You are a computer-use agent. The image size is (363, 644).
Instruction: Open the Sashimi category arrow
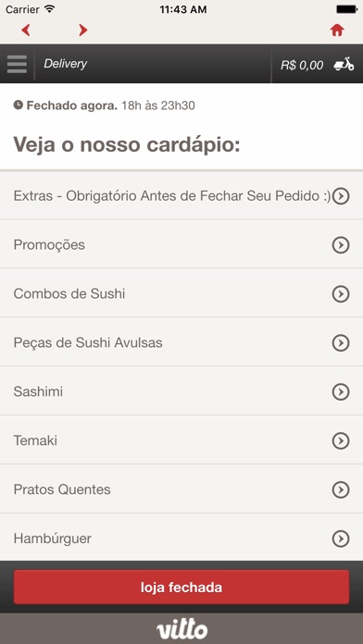click(341, 391)
